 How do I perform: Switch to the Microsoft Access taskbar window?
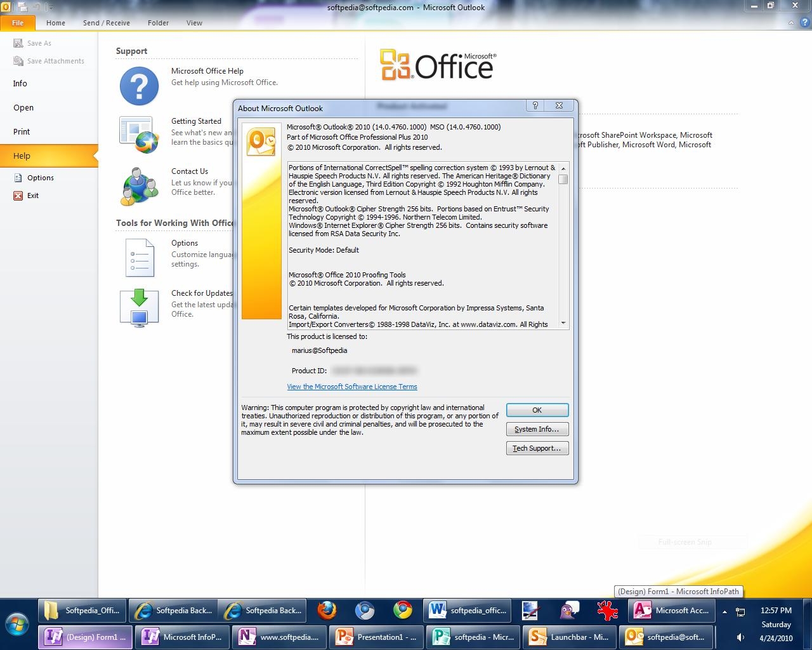pyautogui.click(x=672, y=611)
